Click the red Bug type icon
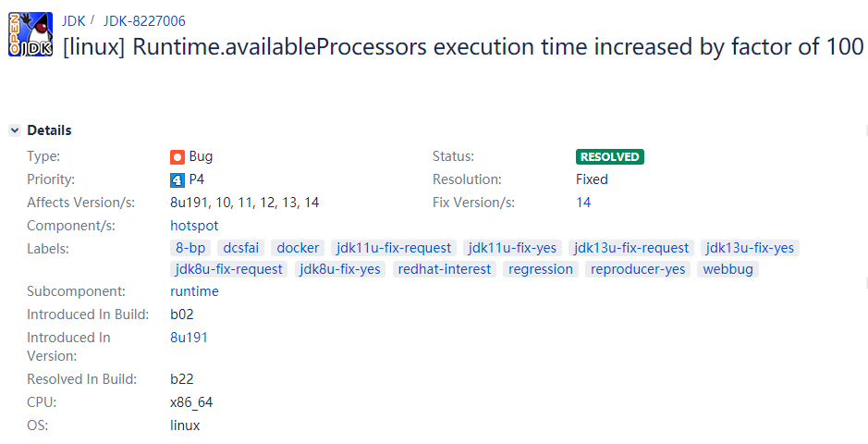Screen dimensions: 868x444 [177, 157]
